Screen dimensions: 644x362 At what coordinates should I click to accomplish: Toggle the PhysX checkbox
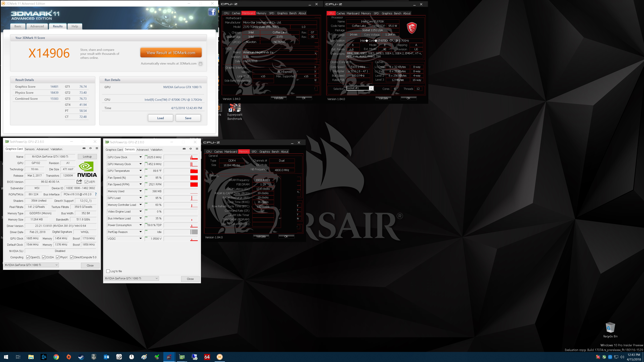pos(58,257)
